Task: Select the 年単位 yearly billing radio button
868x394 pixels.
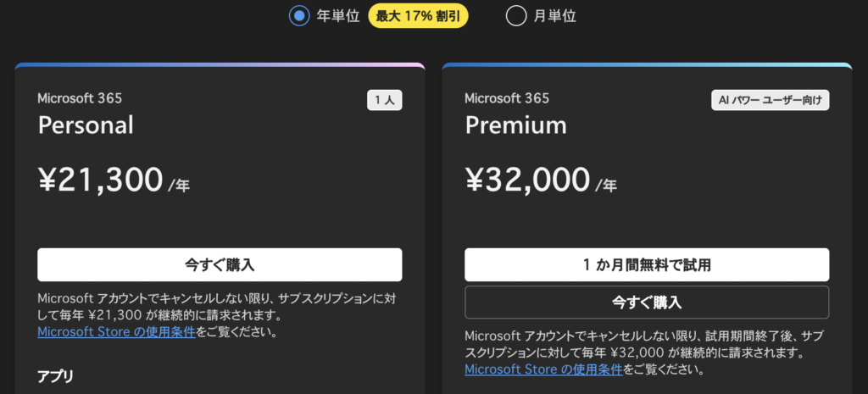Action: click(299, 15)
